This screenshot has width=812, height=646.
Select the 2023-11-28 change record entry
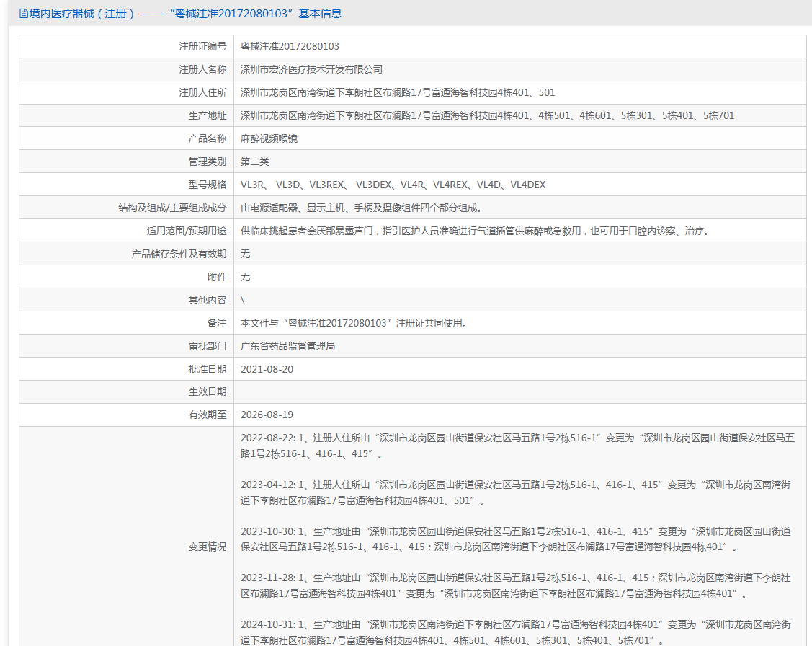(x=516, y=585)
